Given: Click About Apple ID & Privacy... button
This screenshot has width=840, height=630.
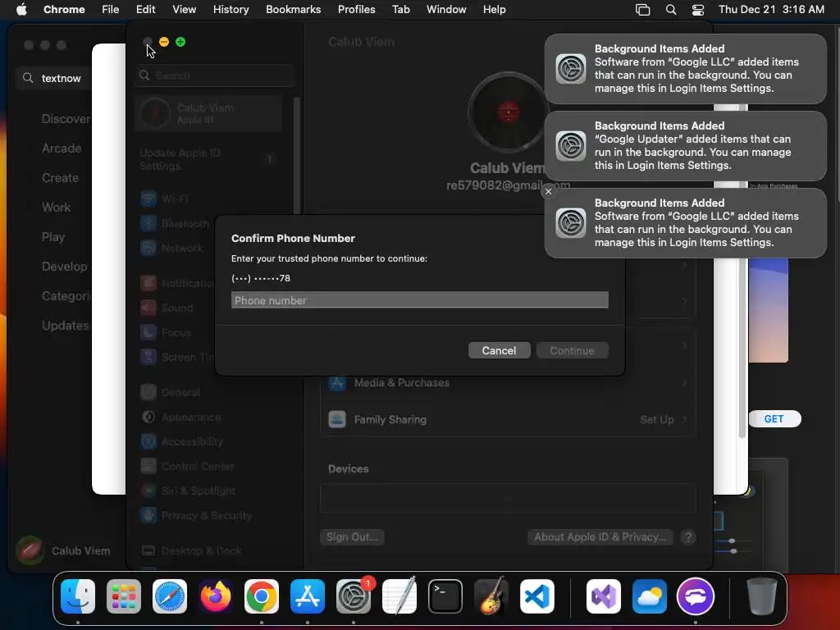Looking at the screenshot, I should pos(600,536).
